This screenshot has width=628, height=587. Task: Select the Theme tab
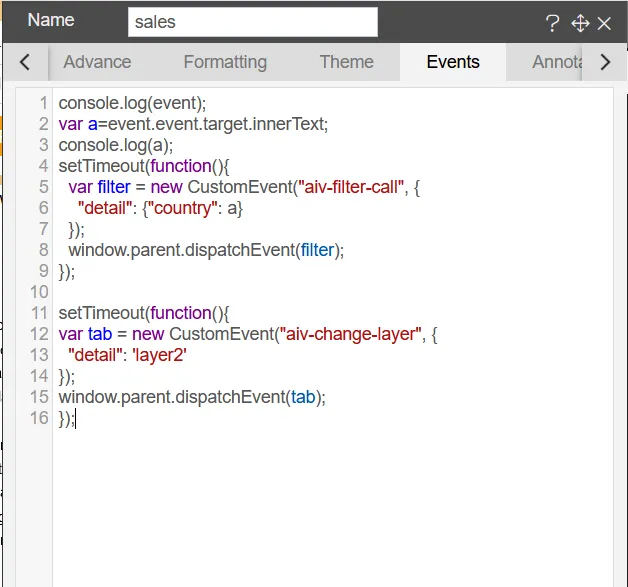(346, 62)
